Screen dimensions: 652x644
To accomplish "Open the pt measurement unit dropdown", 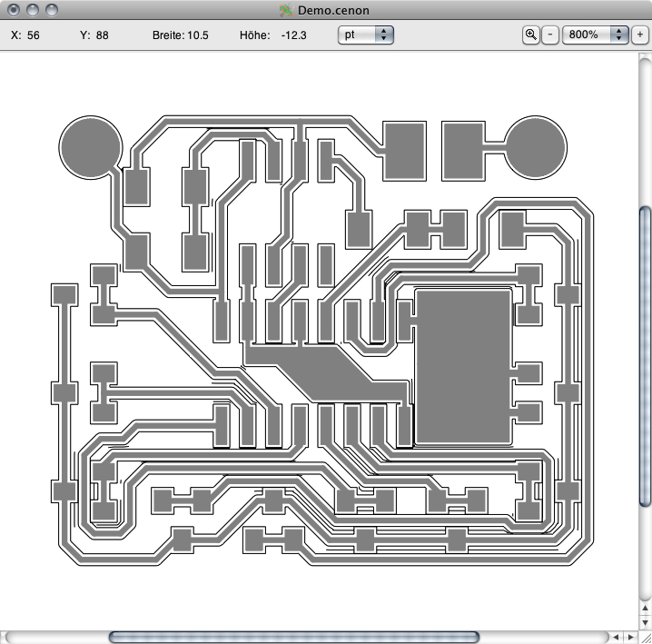I will point(365,35).
